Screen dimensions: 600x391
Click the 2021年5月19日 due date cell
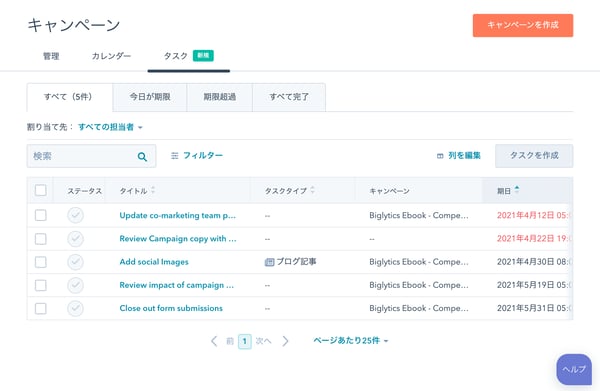tap(533, 285)
